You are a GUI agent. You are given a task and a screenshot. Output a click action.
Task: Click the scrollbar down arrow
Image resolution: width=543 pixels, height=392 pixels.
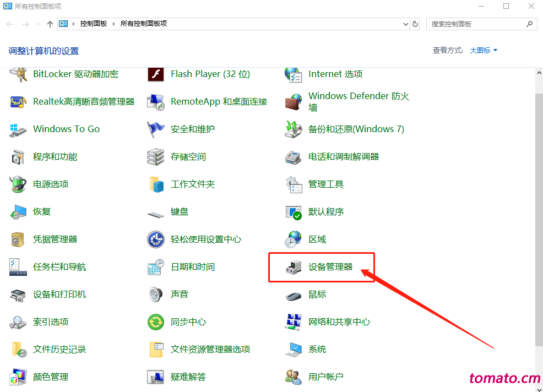539,389
